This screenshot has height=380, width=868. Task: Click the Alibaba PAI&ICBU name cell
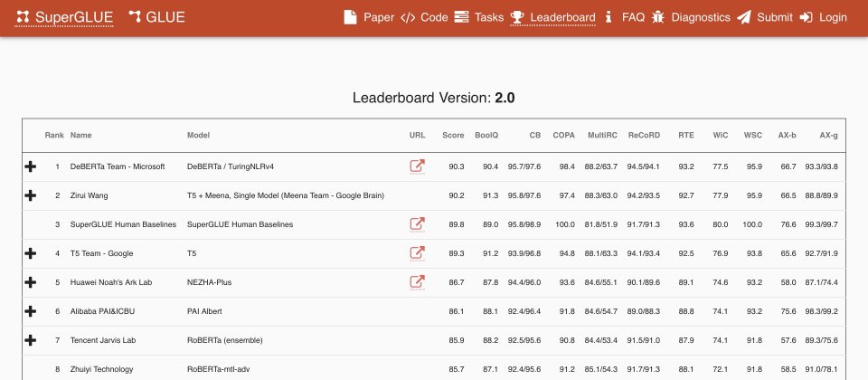[102, 310]
